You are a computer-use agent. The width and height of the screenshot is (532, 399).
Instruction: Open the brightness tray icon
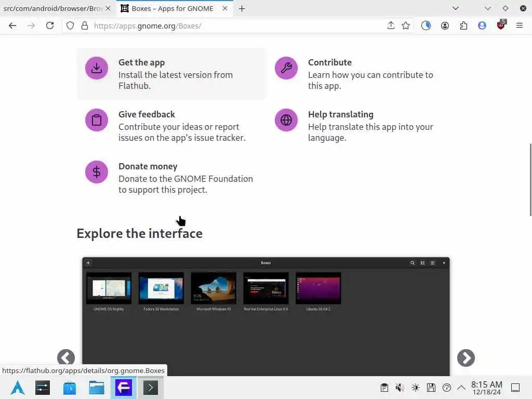(x=415, y=388)
